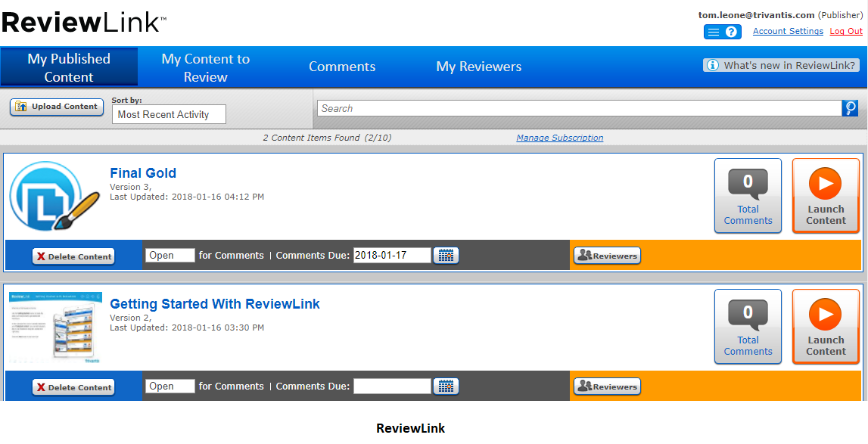Click What's new in ReviewLink button
Viewport: 868px width, 444px height.
point(781,65)
